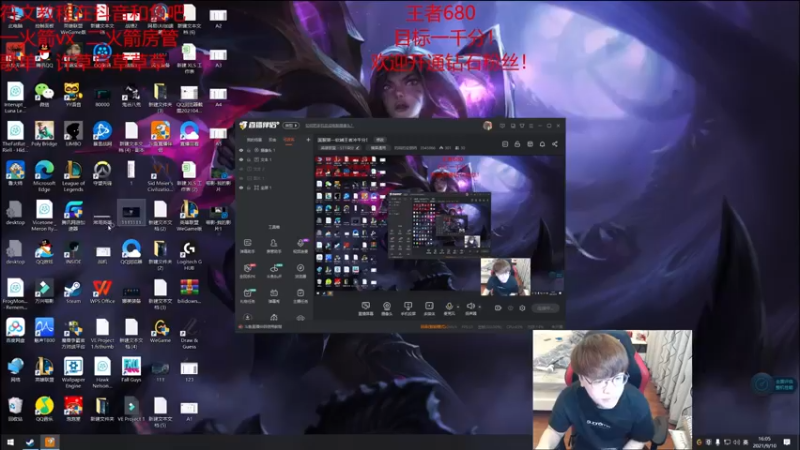Open Wallpaper Engine desktop shortcut

(73, 373)
